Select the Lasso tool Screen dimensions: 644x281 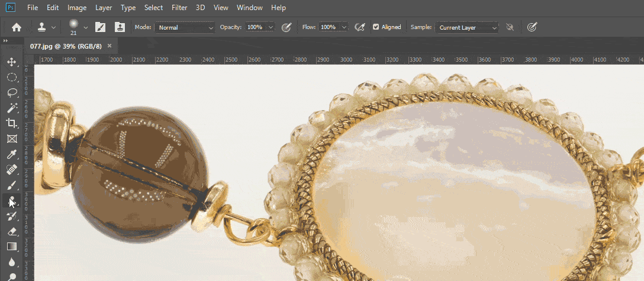[x=11, y=92]
